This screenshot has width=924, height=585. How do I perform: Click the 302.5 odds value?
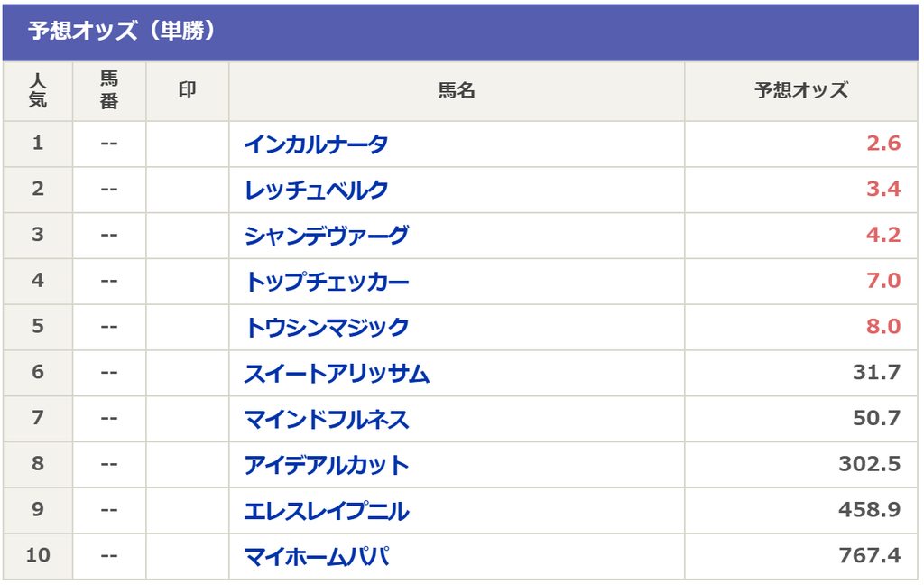pyautogui.click(x=870, y=464)
